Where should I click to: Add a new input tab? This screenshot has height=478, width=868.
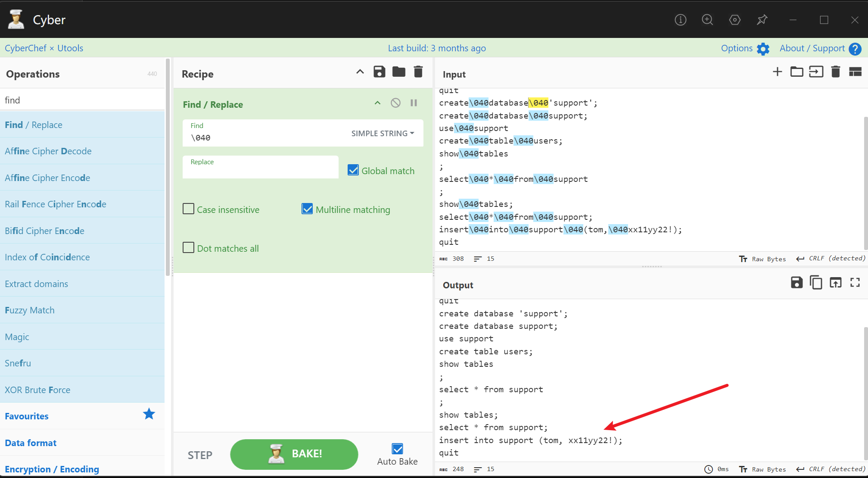coord(777,72)
